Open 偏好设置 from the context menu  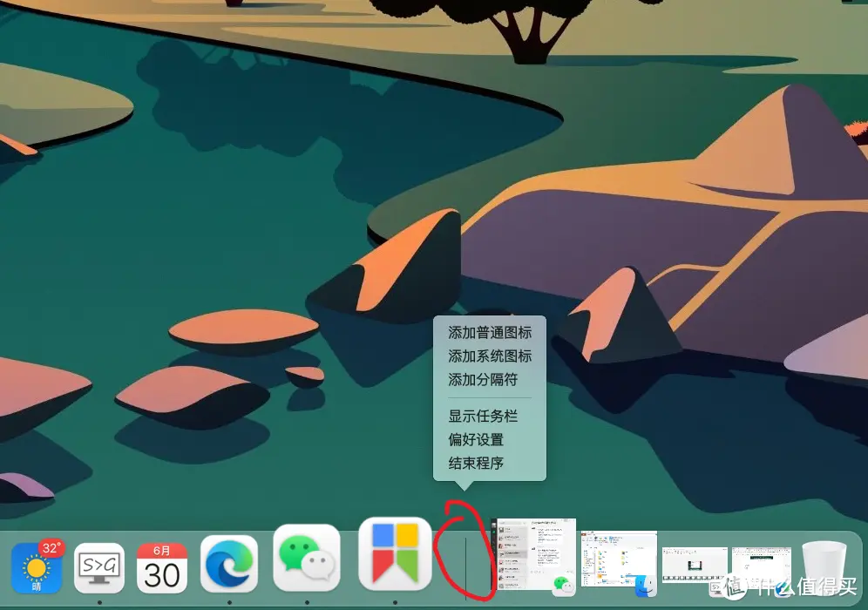coord(476,439)
